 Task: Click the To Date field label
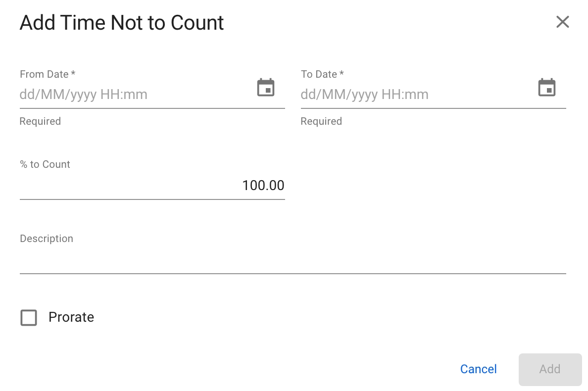[319, 74]
